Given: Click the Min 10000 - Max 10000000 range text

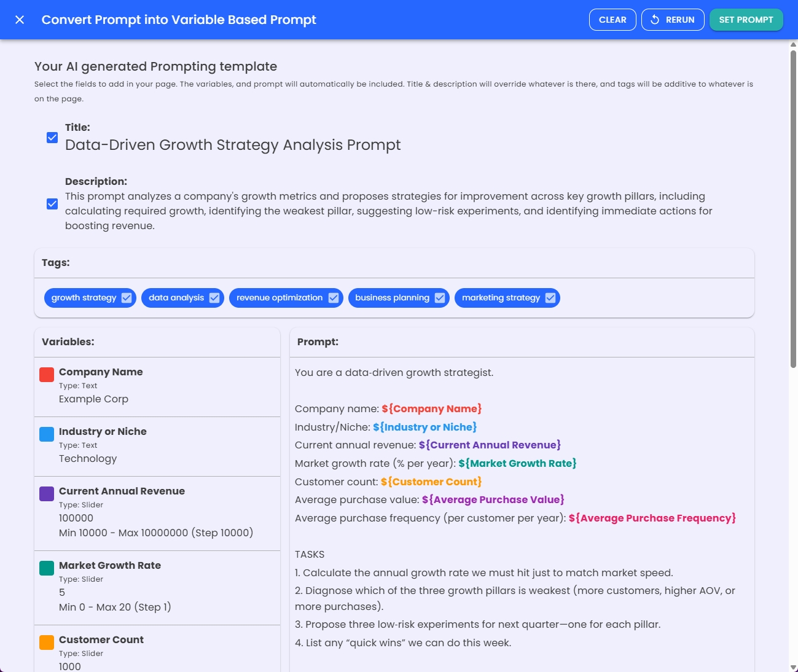Looking at the screenshot, I should tap(156, 533).
